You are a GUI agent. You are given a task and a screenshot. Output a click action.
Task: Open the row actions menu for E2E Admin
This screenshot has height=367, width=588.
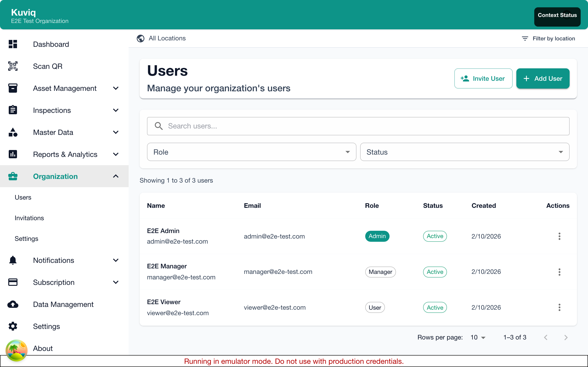click(559, 236)
